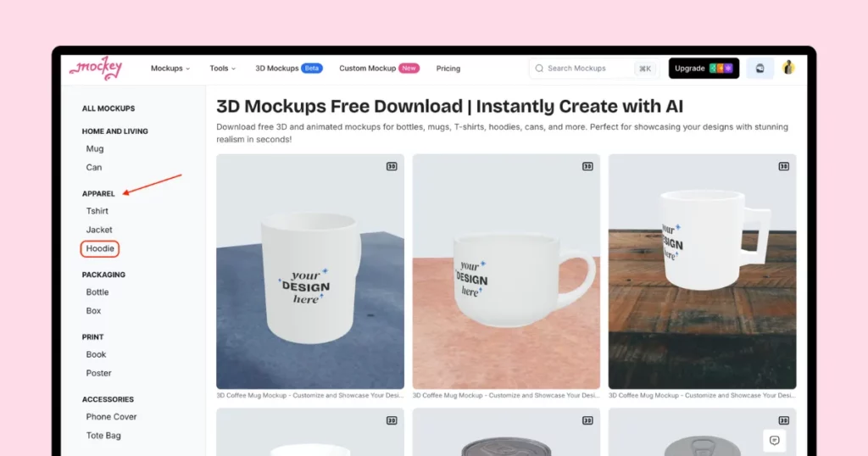Open the 3D Mockups Beta page
Image resolution: width=868 pixels, height=456 pixels.
coord(288,69)
